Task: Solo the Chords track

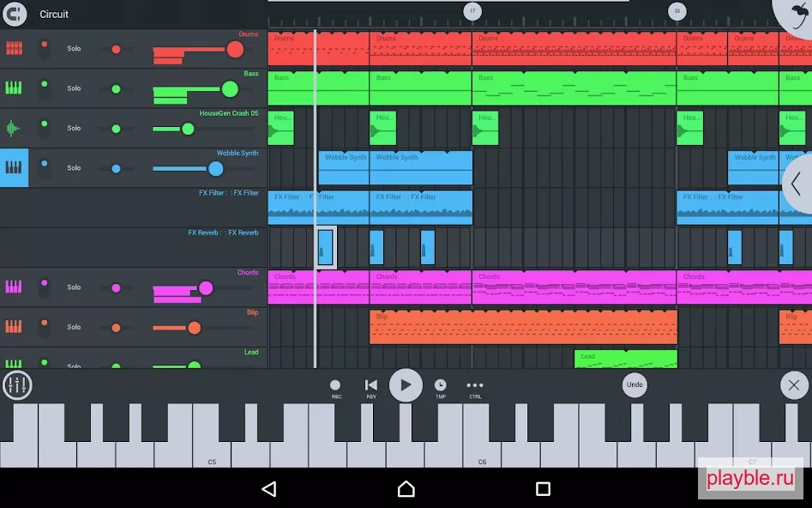Action: (74, 287)
